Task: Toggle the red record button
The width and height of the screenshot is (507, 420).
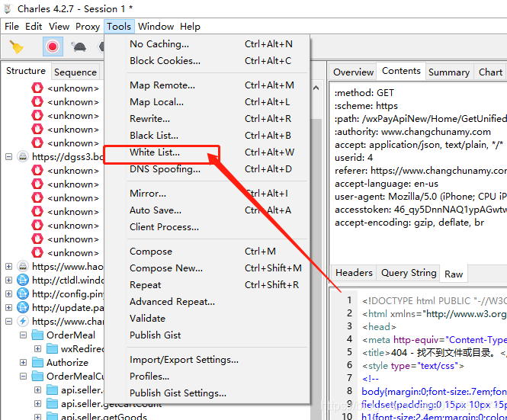Action: pyautogui.click(x=53, y=46)
